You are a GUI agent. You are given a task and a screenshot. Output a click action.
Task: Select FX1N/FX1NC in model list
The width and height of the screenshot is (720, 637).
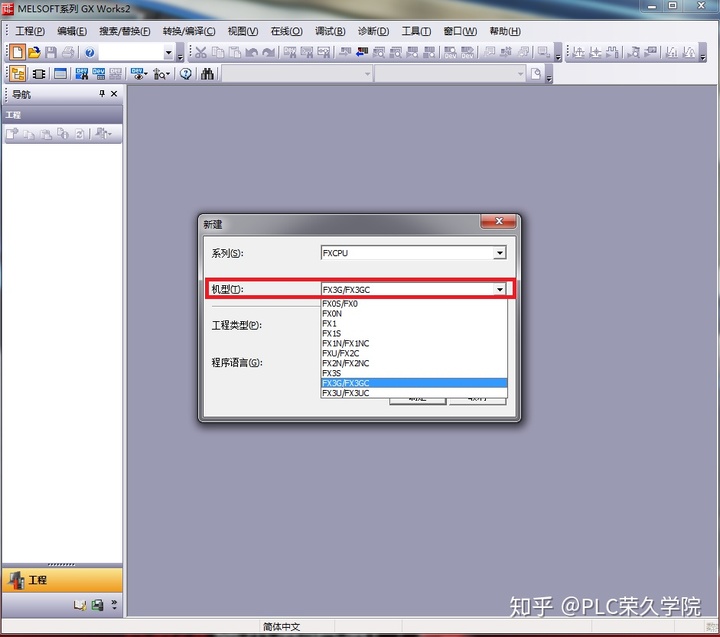click(414, 344)
